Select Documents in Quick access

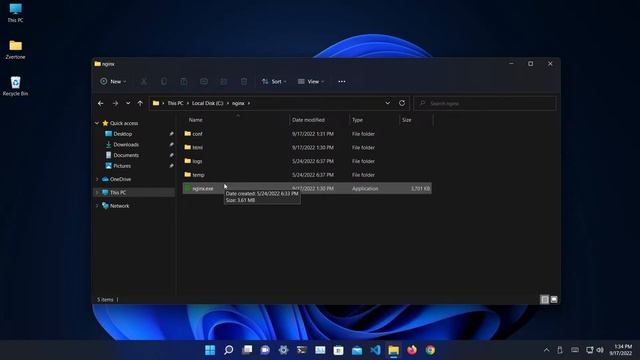[126, 155]
